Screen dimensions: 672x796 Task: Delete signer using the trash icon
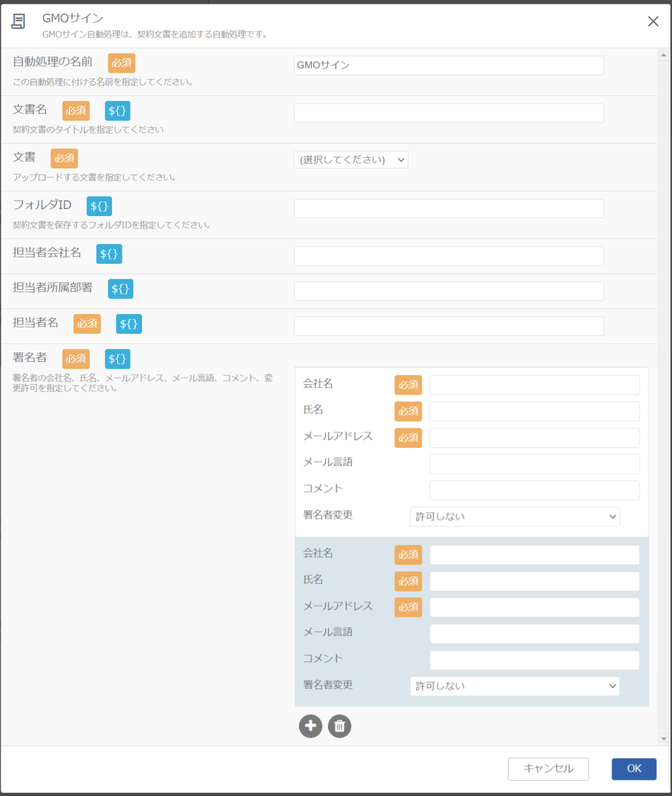(x=339, y=726)
